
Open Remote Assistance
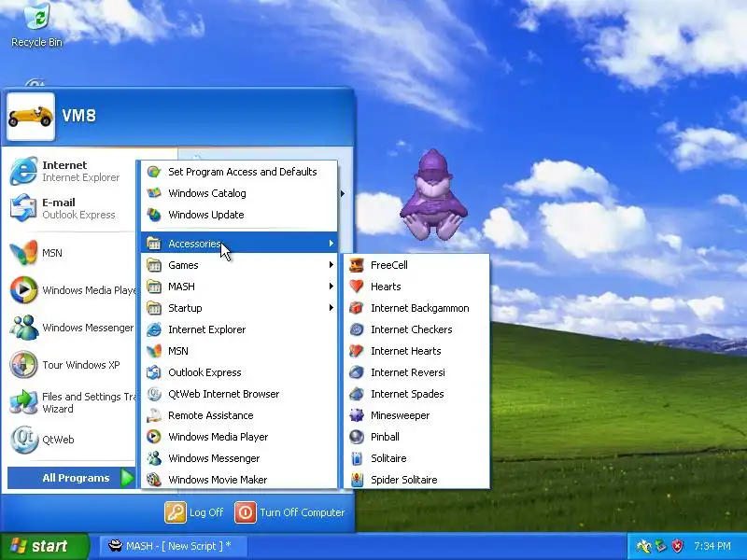click(239, 414)
